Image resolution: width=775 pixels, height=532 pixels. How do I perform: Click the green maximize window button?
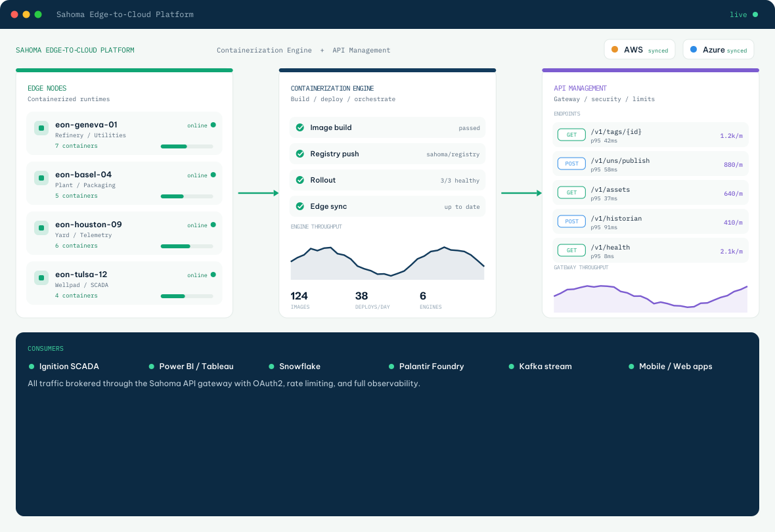click(x=38, y=14)
